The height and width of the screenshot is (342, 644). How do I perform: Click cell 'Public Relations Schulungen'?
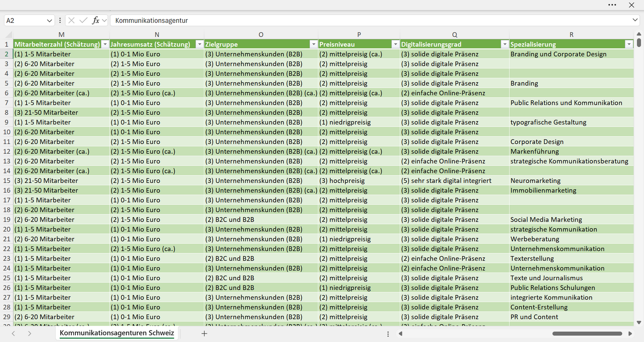coord(571,288)
